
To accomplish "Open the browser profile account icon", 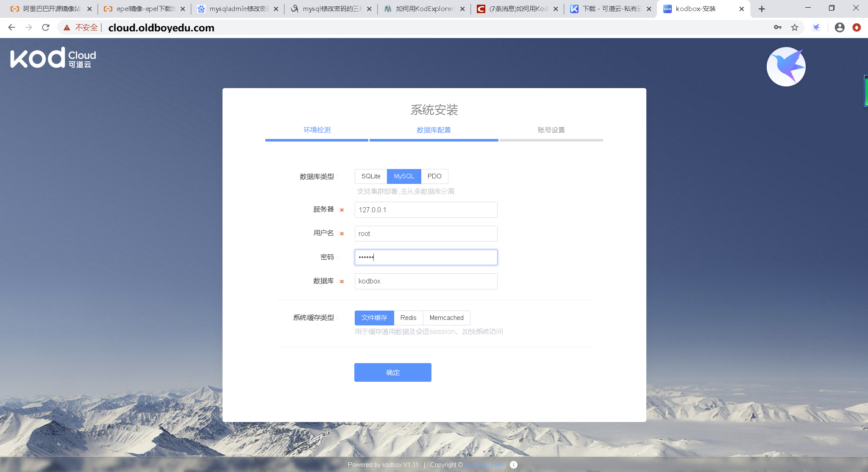I will coord(839,28).
